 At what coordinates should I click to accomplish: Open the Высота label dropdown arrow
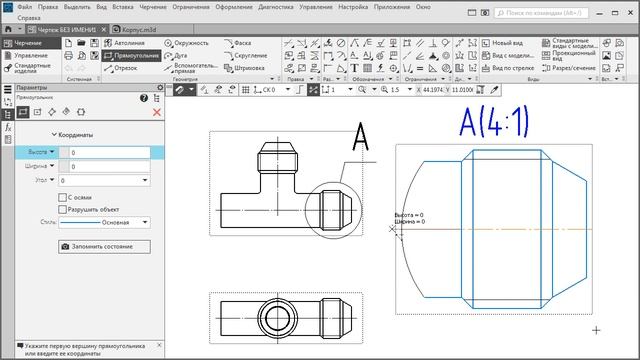[52, 152]
